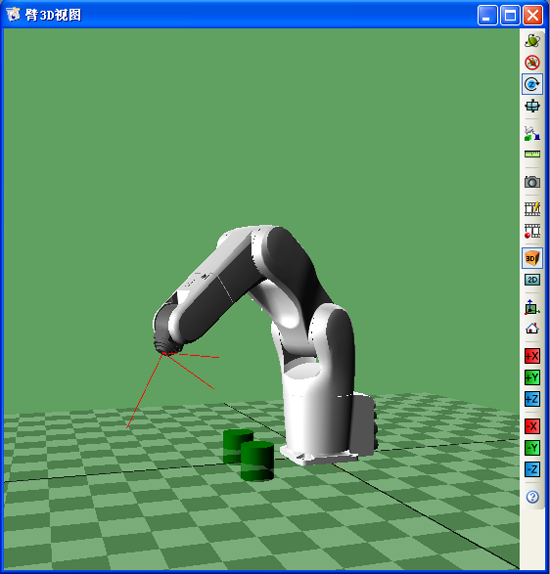550x574 pixels.
Task: Open the film strip edit icon
Action: coord(532,209)
